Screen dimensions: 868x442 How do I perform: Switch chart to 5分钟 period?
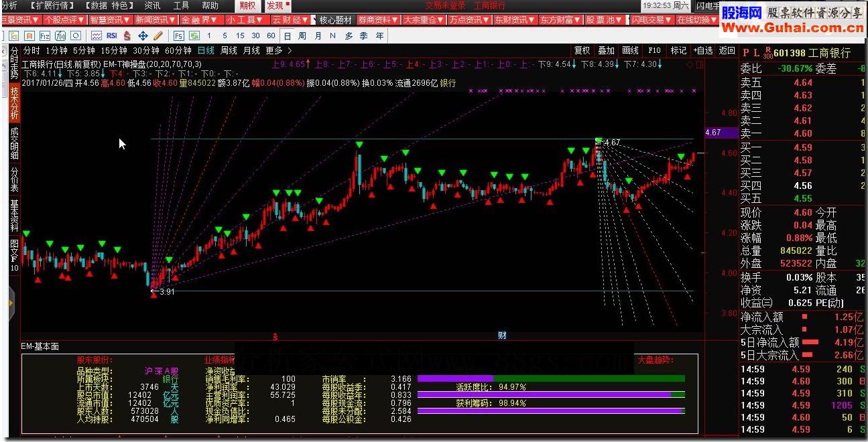(84, 51)
